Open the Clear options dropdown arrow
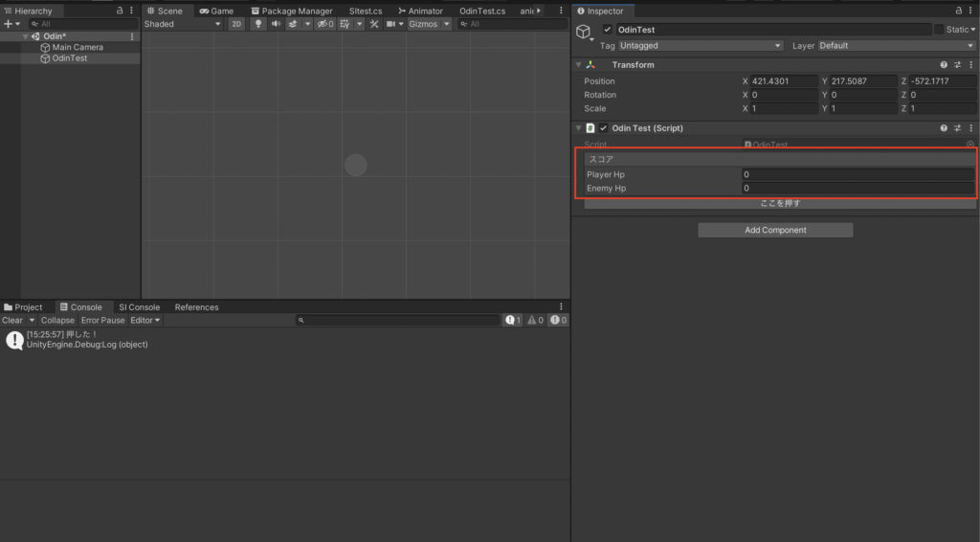Viewport: 980px width, 542px height. pos(32,320)
